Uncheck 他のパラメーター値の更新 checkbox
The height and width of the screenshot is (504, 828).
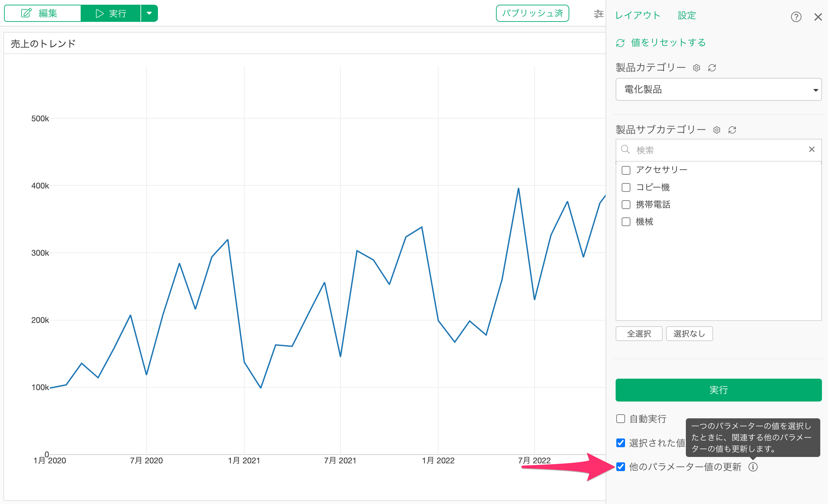click(x=620, y=467)
